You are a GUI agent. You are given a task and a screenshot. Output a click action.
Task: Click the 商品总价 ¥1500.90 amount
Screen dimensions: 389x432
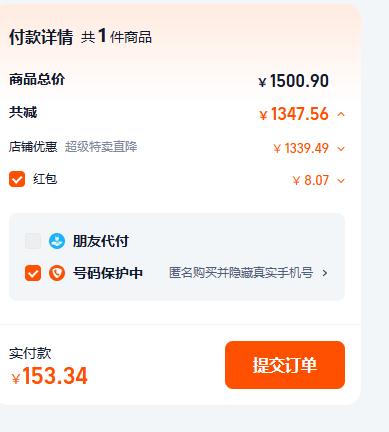[294, 81]
